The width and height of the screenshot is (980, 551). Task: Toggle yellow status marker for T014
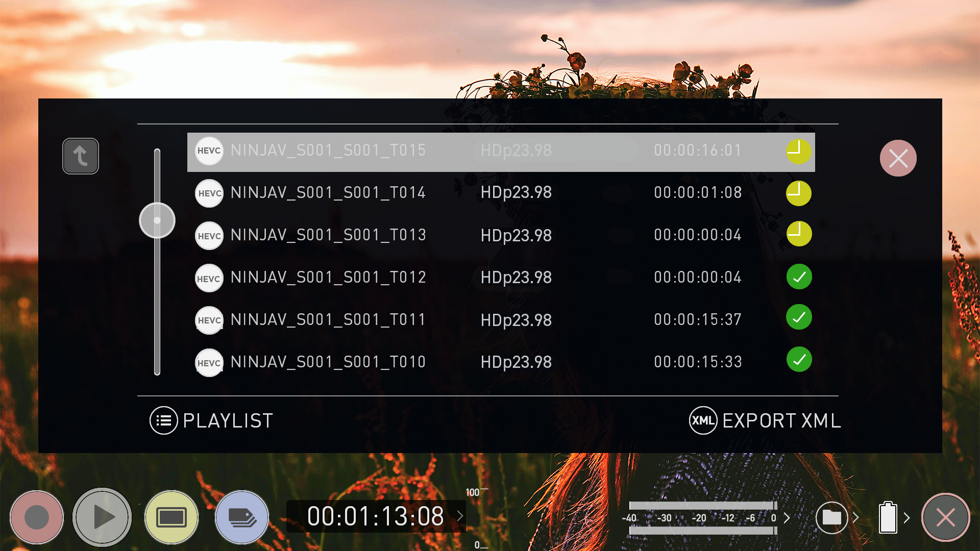click(x=798, y=193)
